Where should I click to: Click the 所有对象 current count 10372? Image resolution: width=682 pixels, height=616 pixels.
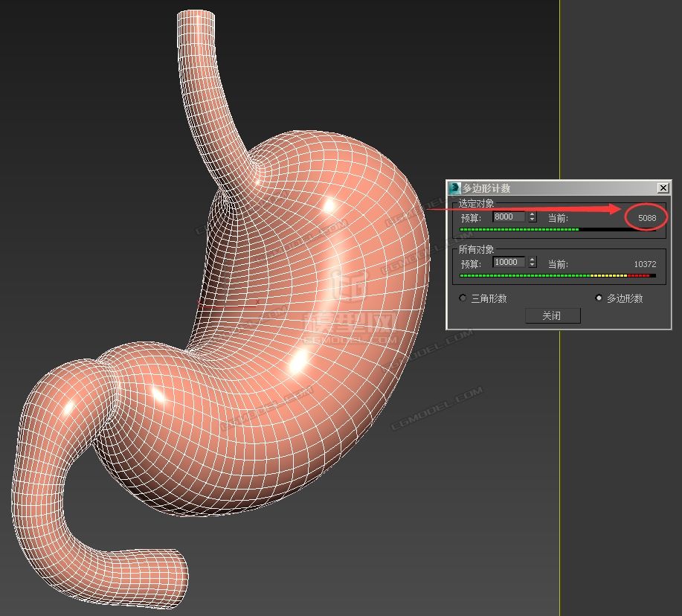coord(645,264)
